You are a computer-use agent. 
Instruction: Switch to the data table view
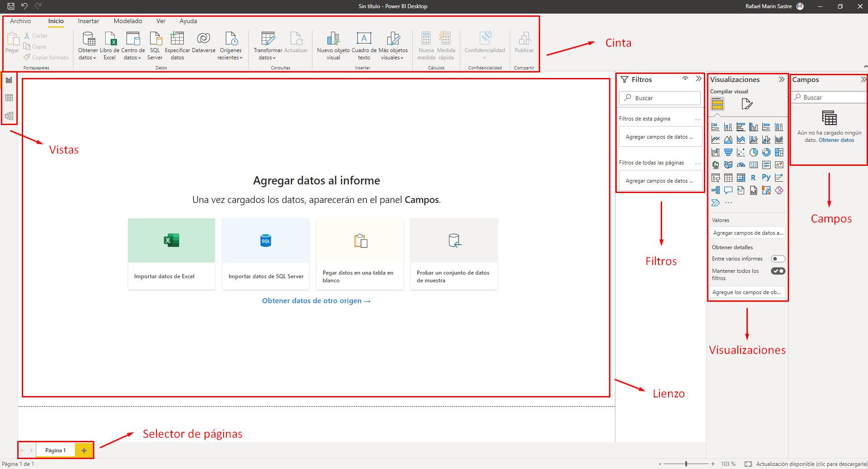coord(9,98)
